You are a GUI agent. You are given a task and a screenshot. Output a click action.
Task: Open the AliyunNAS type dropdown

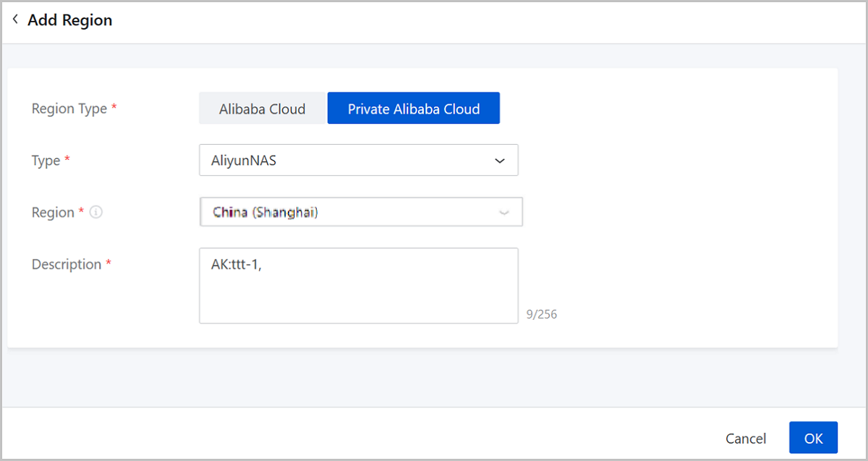pos(359,161)
